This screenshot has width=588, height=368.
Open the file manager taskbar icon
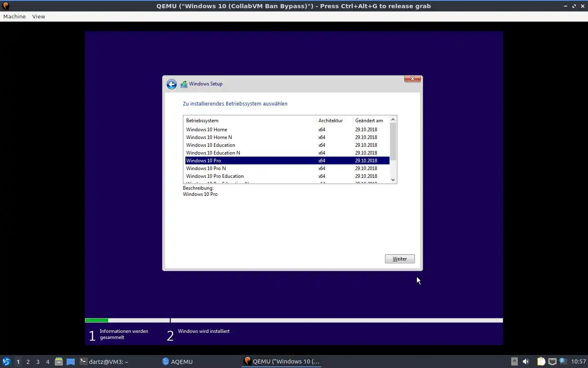(59, 361)
